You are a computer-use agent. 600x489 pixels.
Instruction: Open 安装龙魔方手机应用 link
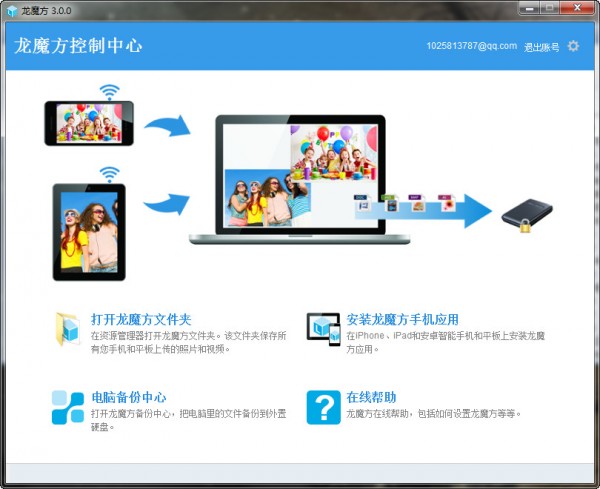point(403,319)
